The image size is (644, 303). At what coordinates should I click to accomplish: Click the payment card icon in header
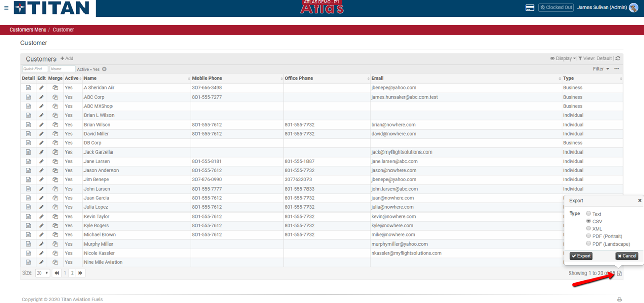click(x=529, y=7)
